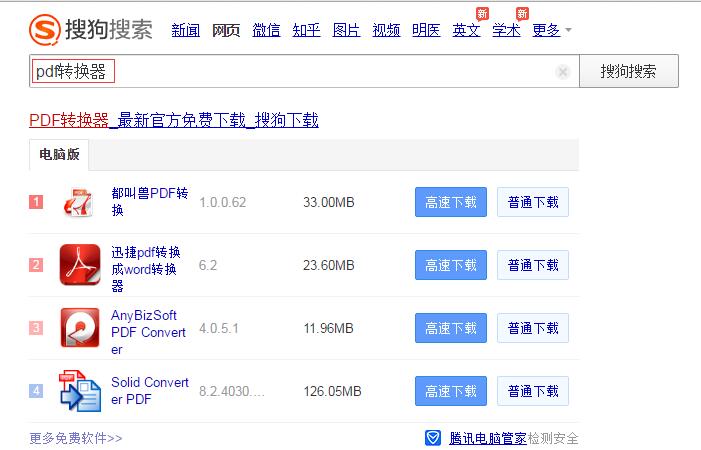The image size is (701, 450).
Task: Select the 网页 search category
Action: point(226,30)
